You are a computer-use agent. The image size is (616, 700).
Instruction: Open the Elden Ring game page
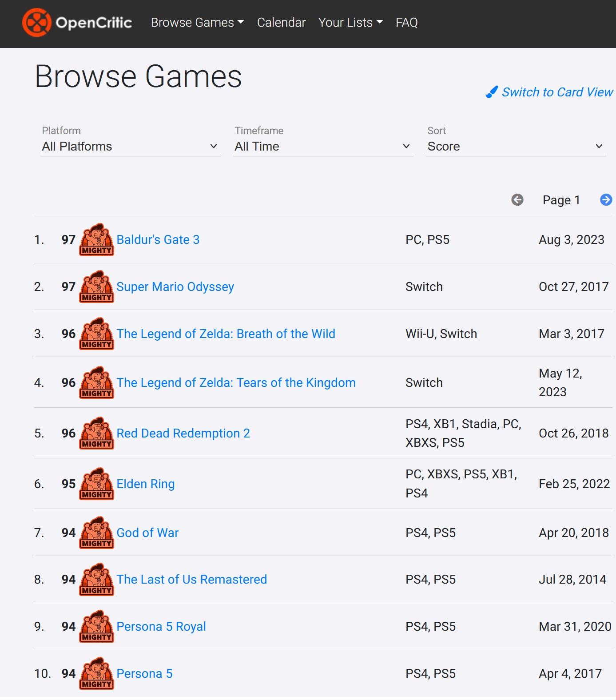[146, 484]
